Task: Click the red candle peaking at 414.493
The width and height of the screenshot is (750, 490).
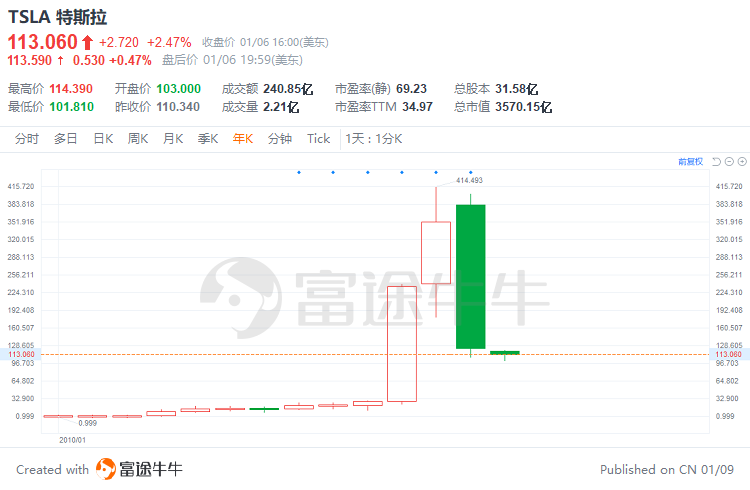Action: coord(436,253)
